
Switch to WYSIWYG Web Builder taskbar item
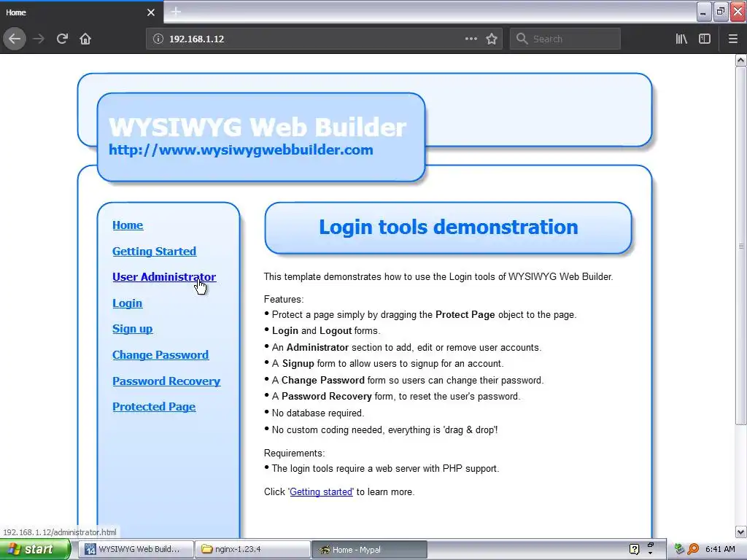(x=136, y=550)
